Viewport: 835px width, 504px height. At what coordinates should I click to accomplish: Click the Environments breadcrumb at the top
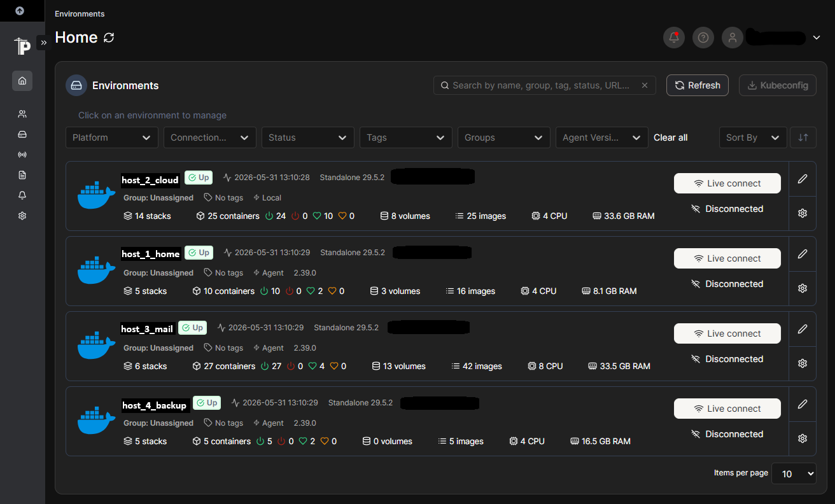(80, 13)
